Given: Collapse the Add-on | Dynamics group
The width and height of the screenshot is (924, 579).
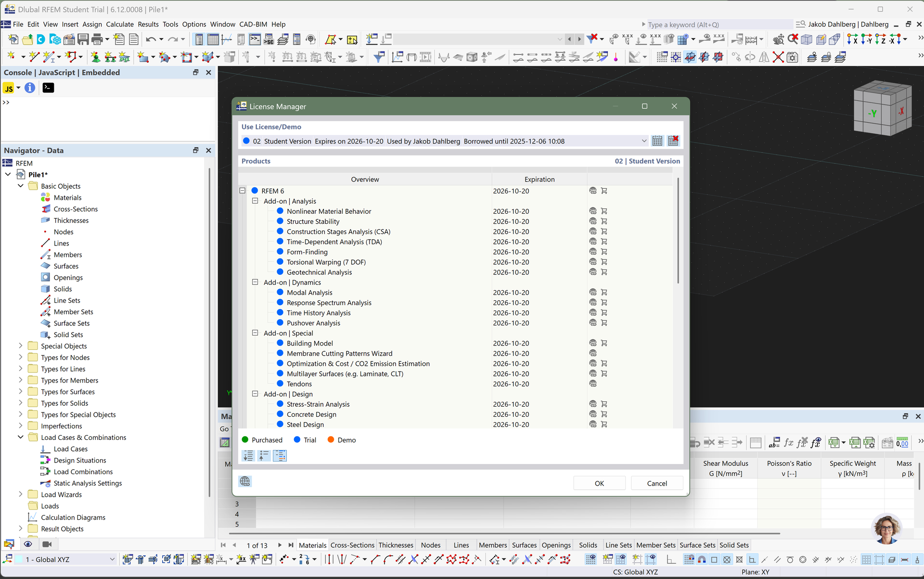Looking at the screenshot, I should click(x=255, y=283).
